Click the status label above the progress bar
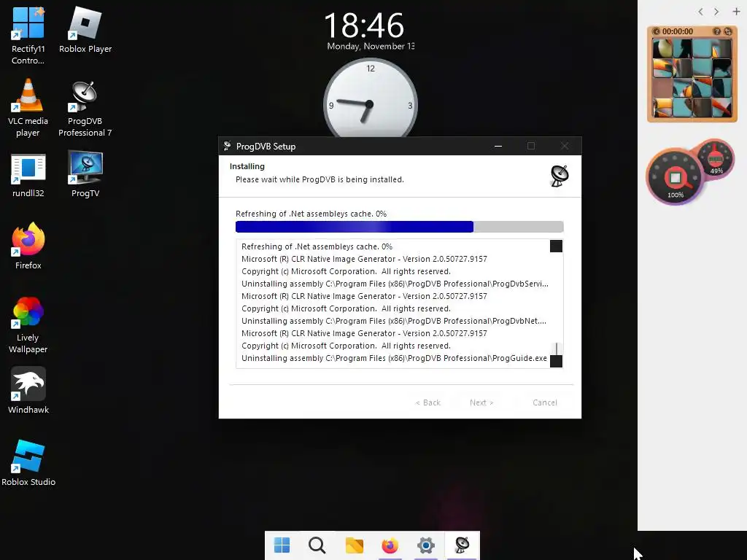The image size is (747, 560). pos(311,214)
